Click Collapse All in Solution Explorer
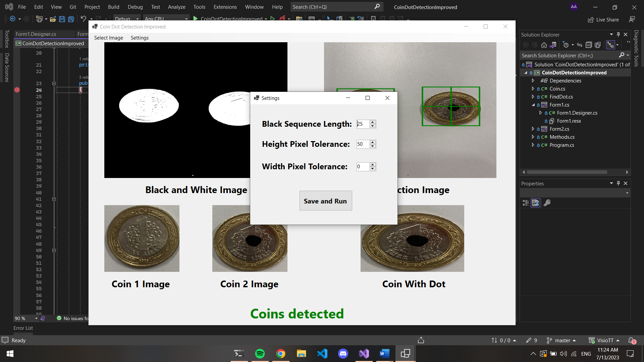This screenshot has width=644, height=362. point(589,45)
